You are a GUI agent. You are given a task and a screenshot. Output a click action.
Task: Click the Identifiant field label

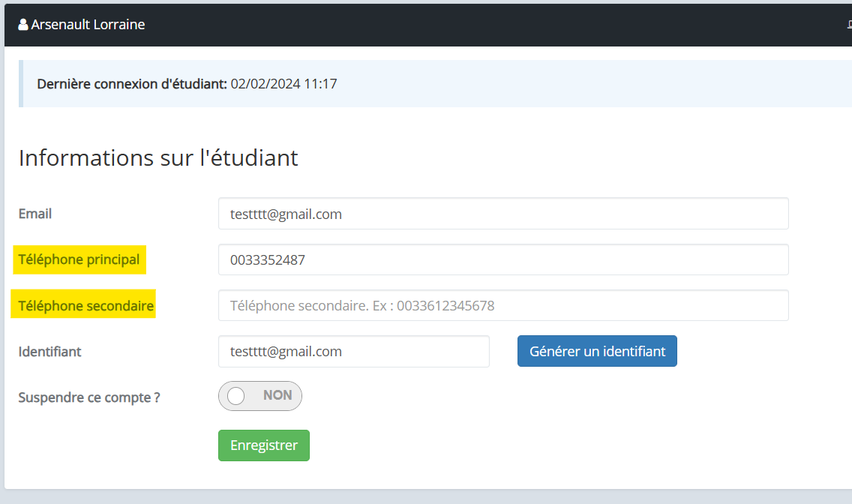pos(49,351)
